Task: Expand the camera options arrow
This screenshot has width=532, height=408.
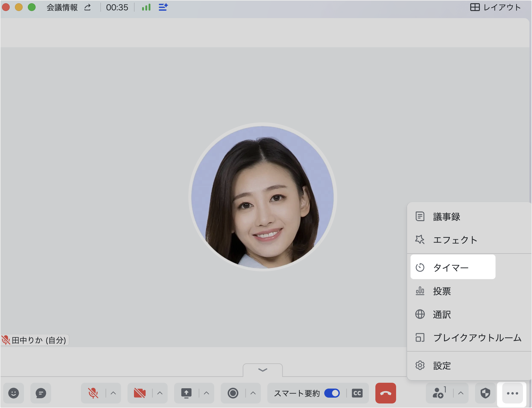Action: pyautogui.click(x=160, y=393)
